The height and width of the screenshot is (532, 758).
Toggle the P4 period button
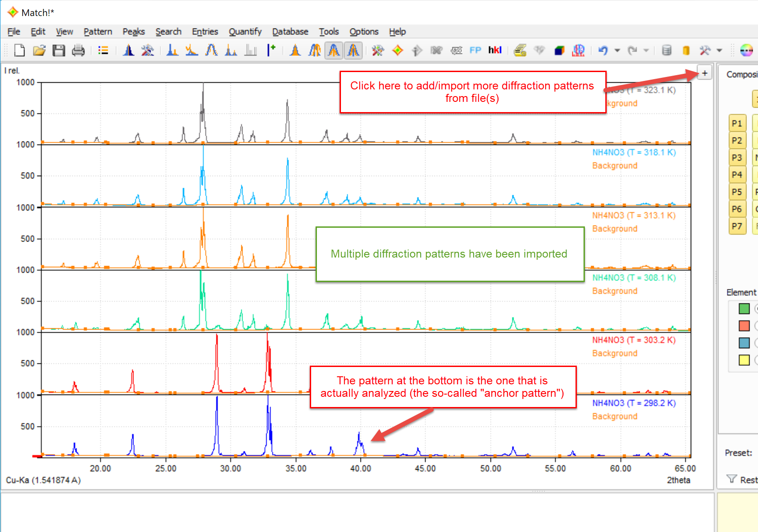(737, 175)
